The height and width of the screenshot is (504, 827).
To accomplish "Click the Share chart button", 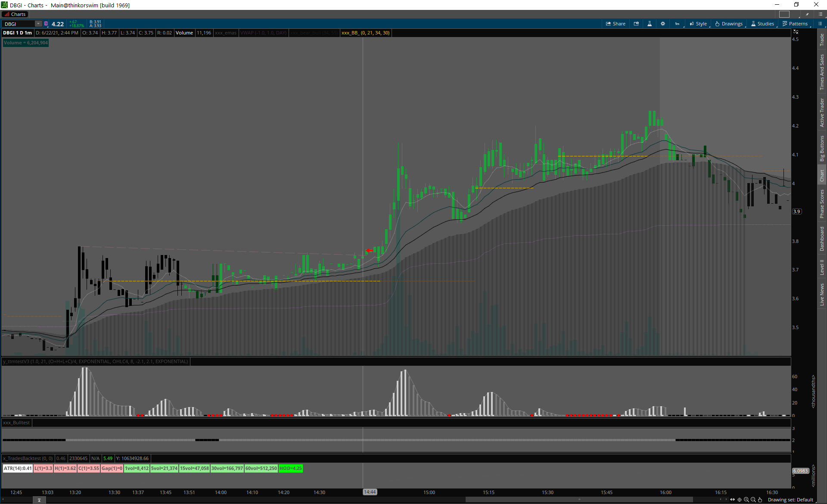I will [616, 24].
